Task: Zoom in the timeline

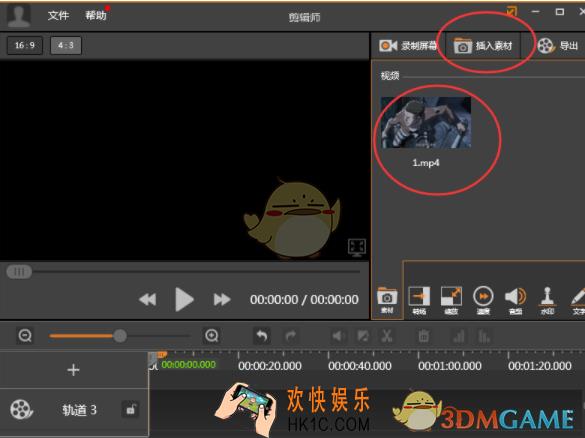Action: click(x=212, y=336)
